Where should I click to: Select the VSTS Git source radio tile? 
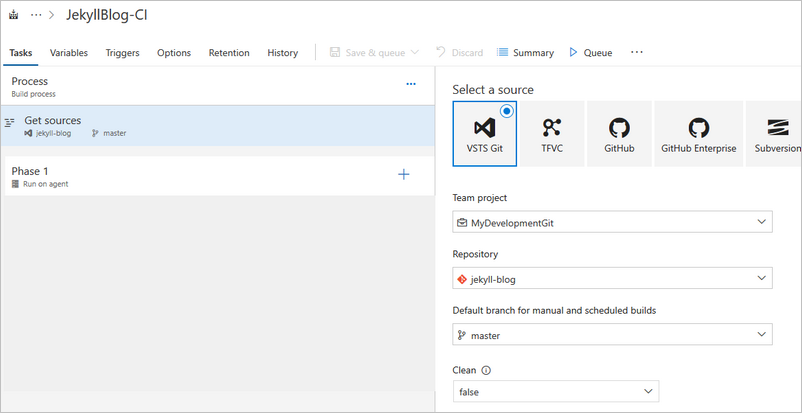484,133
